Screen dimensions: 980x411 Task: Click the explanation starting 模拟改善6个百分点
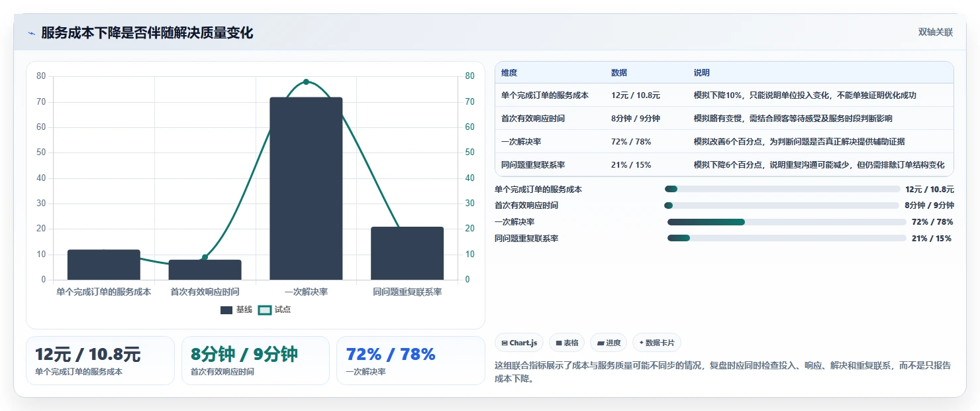[799, 141]
